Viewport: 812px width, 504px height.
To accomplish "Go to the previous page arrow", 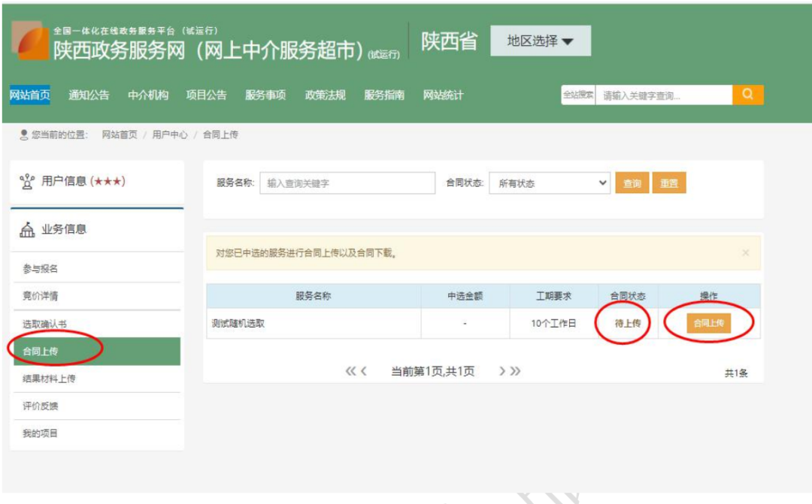I will pyautogui.click(x=364, y=371).
